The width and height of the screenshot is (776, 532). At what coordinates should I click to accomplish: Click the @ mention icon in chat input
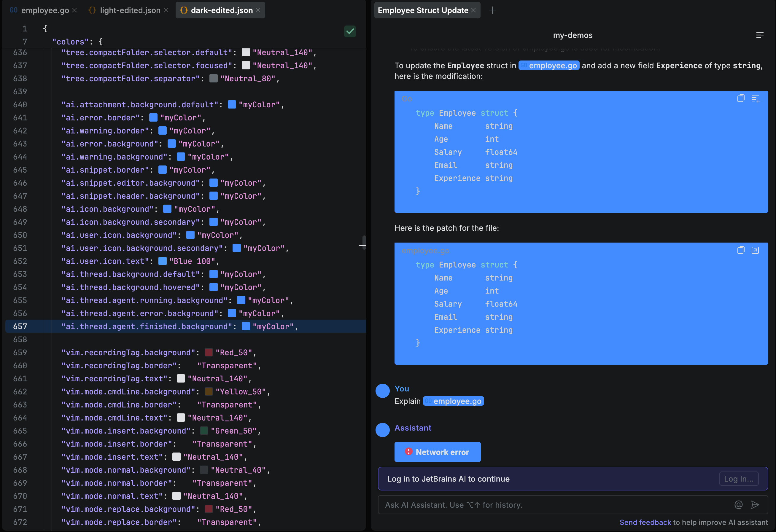738,505
